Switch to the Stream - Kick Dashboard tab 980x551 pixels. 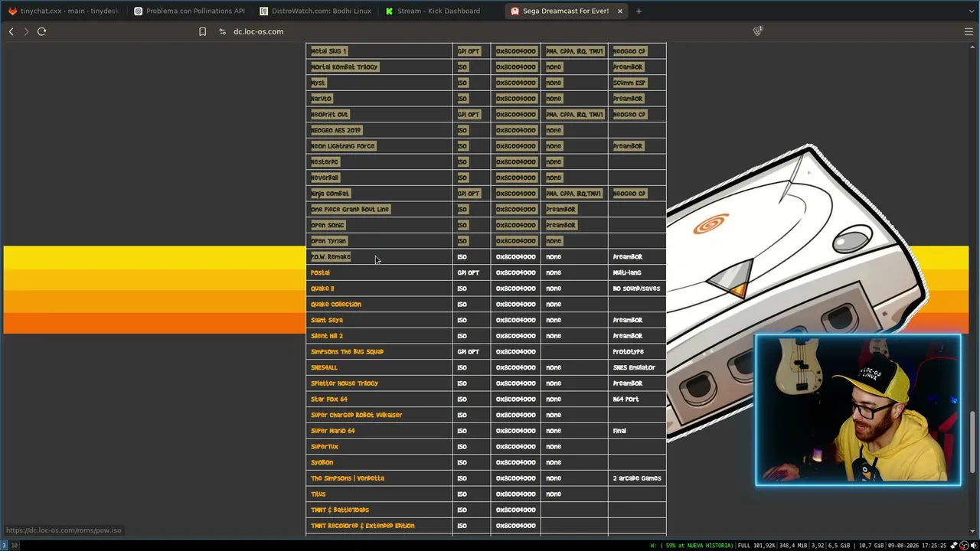440,11
